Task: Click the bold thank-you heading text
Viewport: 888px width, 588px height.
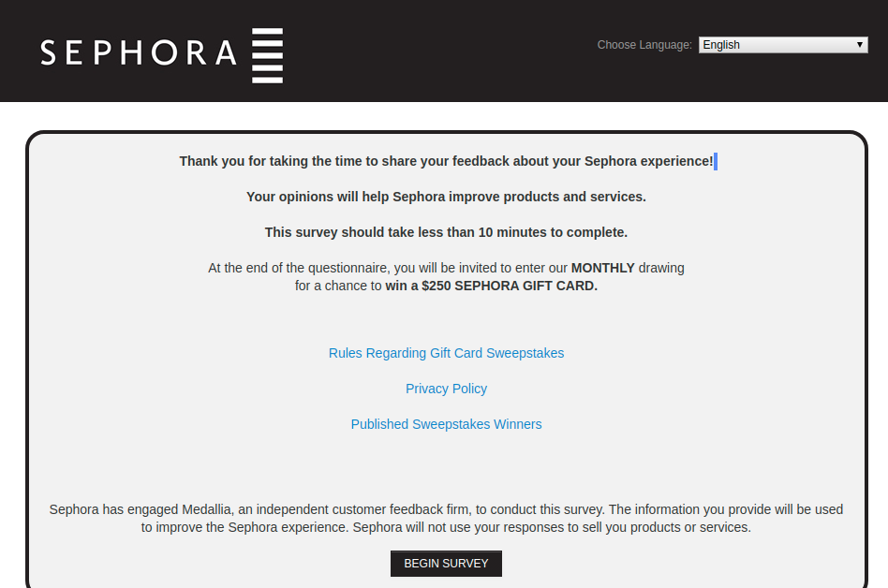Action: pos(446,160)
